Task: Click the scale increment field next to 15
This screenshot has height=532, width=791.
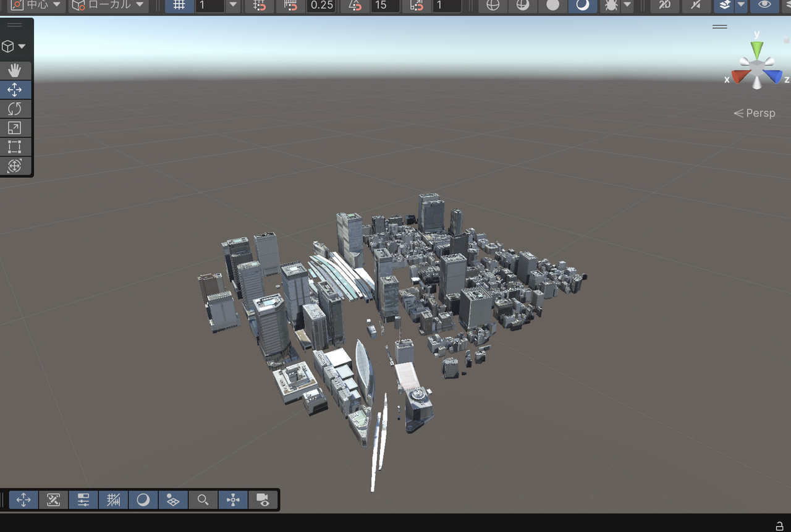Action: coord(447,6)
